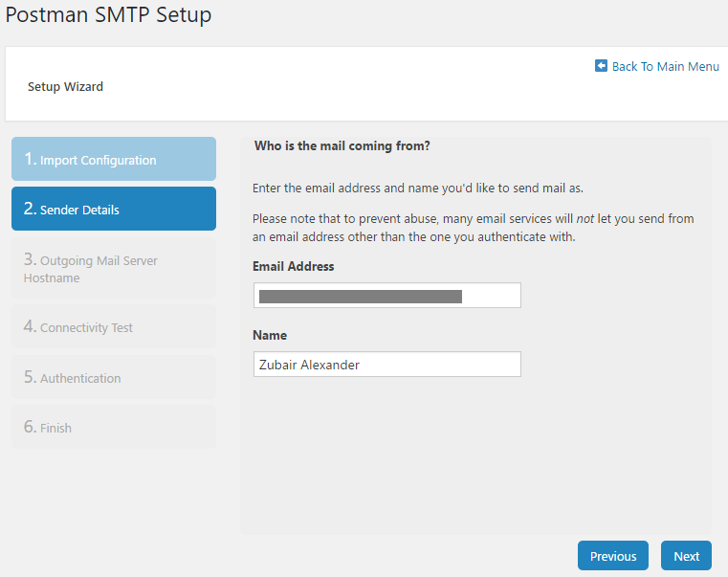The height and width of the screenshot is (577, 728).
Task: Click the 'Please note that to prevent abuse' paragraph
Action: pyautogui.click(x=473, y=228)
